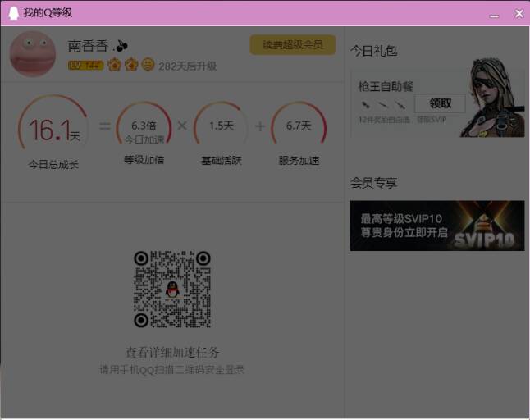Click the eyepatch character gift image
Viewport: 530px width, 420px height.
tap(492, 98)
